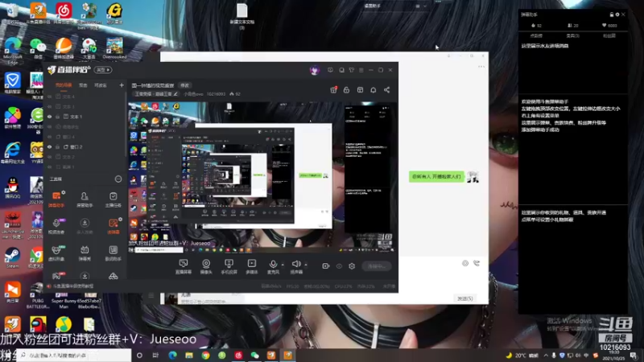
Task: Add a 摄像头 camera source
Action: 206,266
